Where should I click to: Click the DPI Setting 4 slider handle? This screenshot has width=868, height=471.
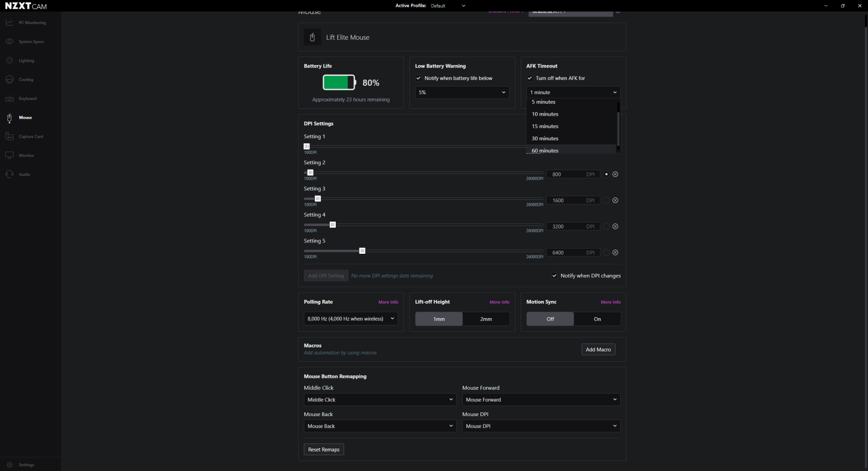[x=333, y=225]
